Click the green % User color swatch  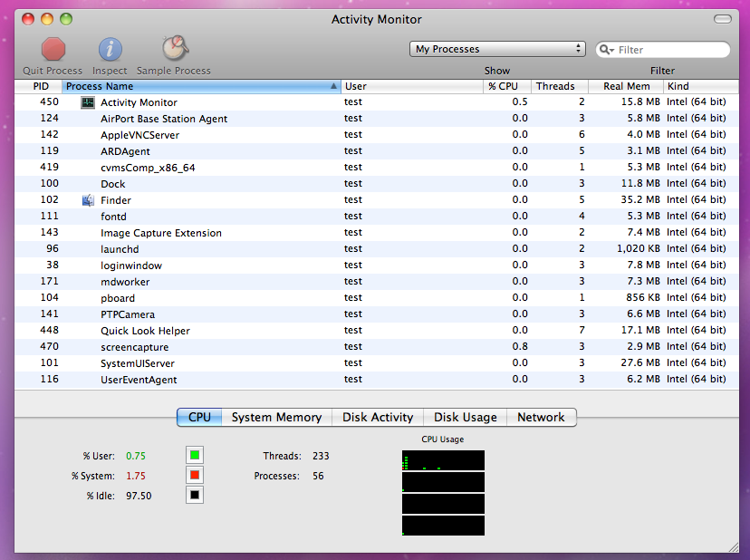tap(195, 455)
